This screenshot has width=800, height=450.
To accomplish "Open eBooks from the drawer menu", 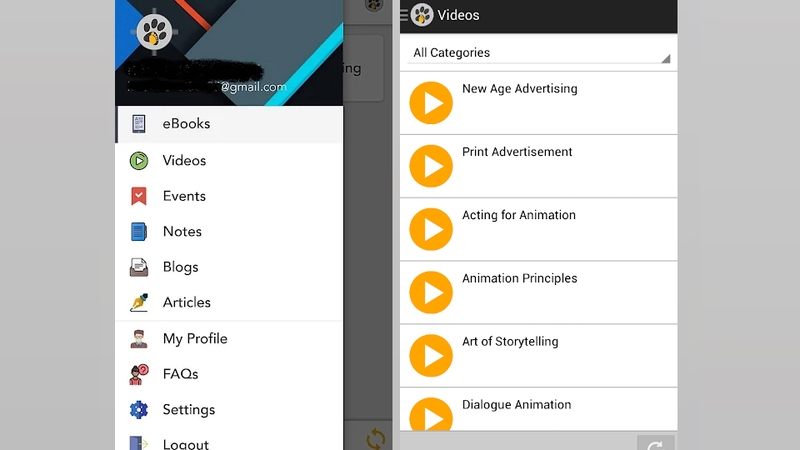I will [230, 124].
